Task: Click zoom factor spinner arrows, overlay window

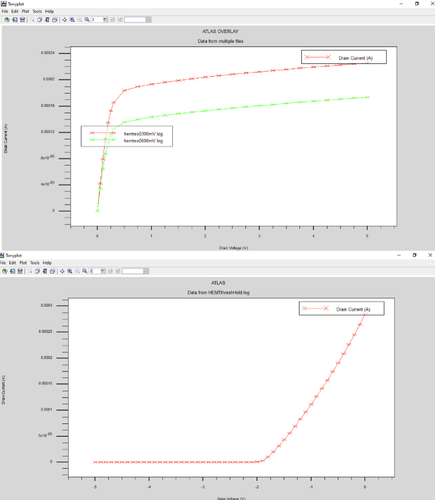Action: 105,20
